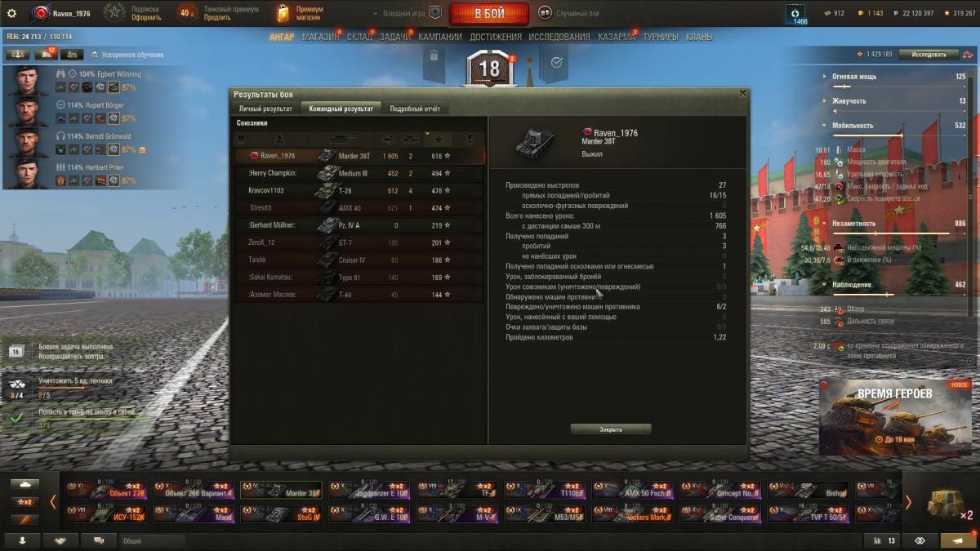Viewport: 980px width, 551px height.
Task: Open commander Egbert Wünning portrait
Action: point(26,81)
